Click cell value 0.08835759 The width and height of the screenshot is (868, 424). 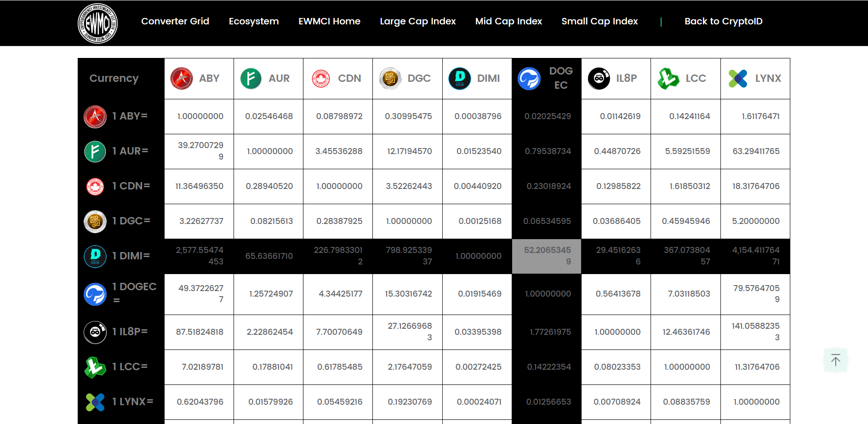pos(686,402)
